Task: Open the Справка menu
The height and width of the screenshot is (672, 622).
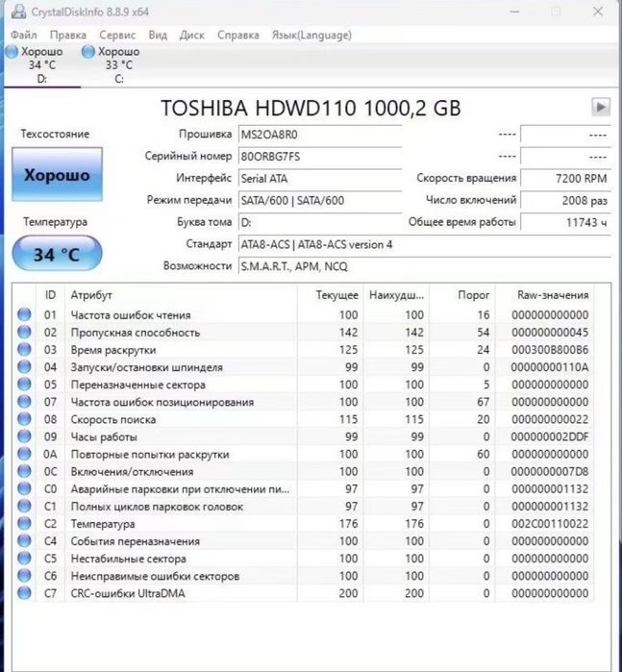Action: click(x=238, y=35)
